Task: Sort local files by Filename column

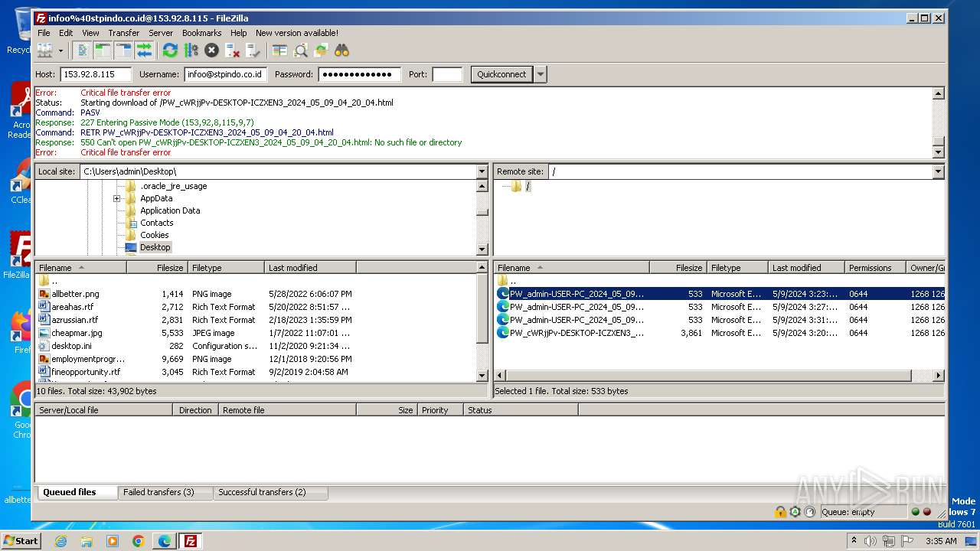Action: (80, 268)
